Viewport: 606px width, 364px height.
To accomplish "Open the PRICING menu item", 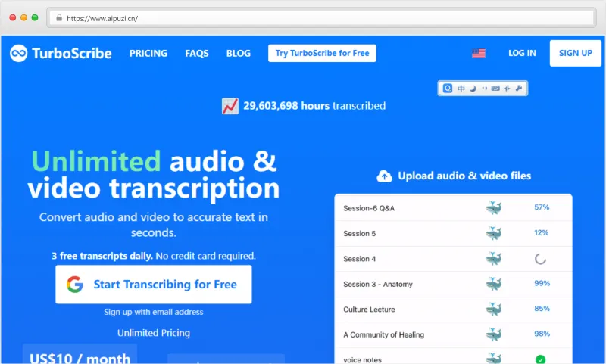I will 148,53.
